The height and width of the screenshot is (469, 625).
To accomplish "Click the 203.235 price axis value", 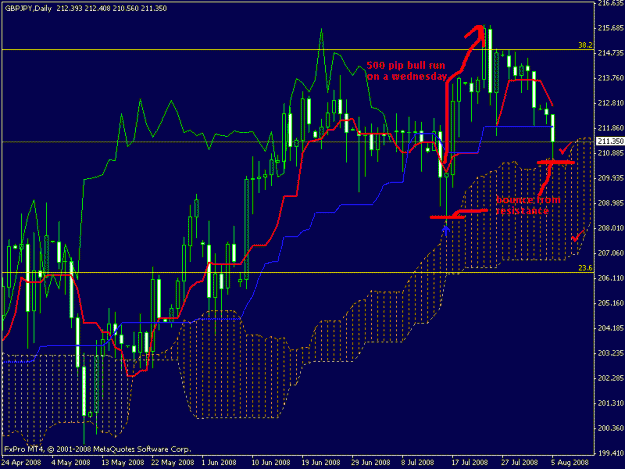I will coord(611,353).
